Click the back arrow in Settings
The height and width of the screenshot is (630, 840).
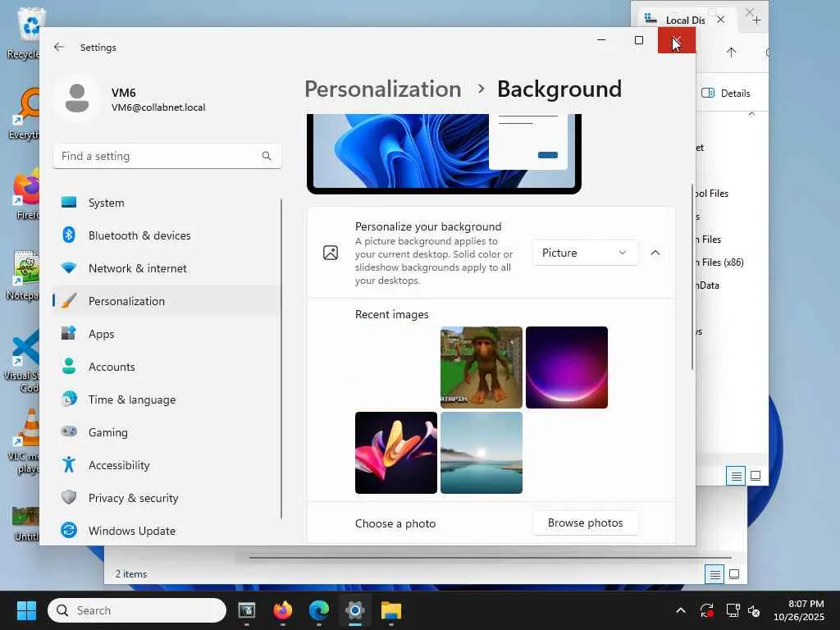point(59,48)
